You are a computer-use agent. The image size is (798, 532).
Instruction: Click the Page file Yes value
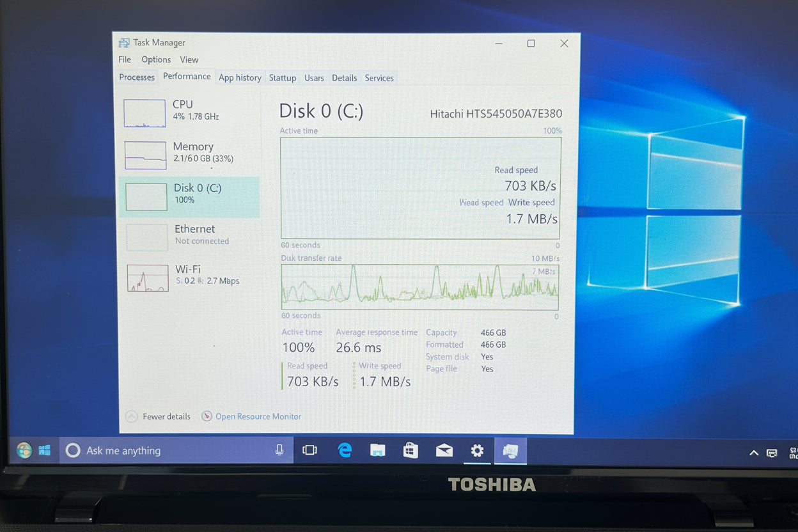[x=487, y=369]
